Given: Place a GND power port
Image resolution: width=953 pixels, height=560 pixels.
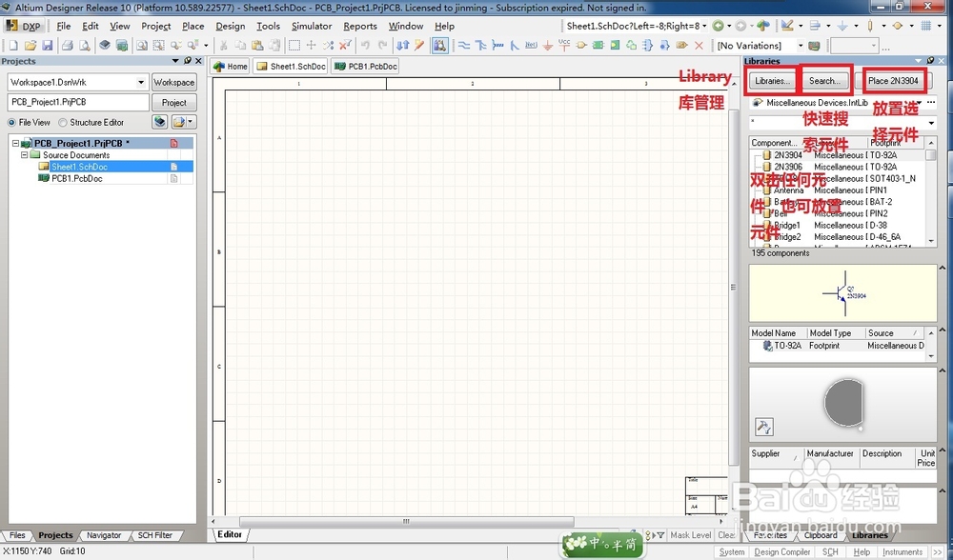Looking at the screenshot, I should coord(548,46).
